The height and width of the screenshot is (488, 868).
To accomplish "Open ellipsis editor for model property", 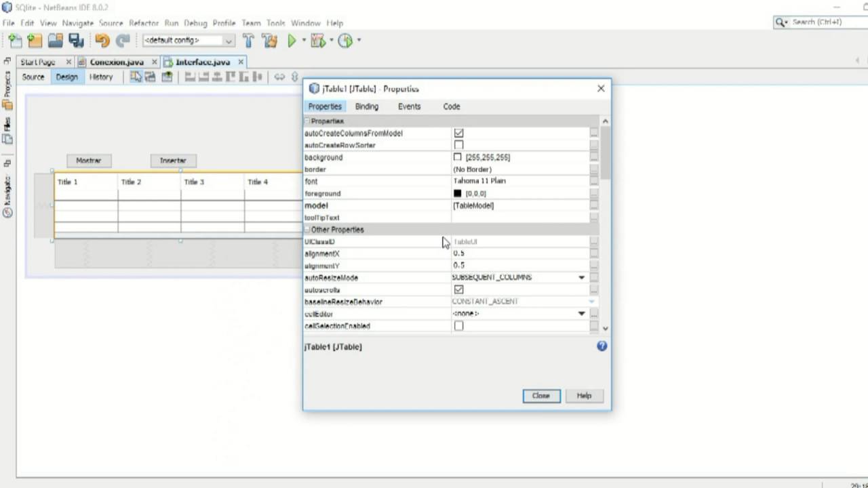I will pyautogui.click(x=594, y=205).
